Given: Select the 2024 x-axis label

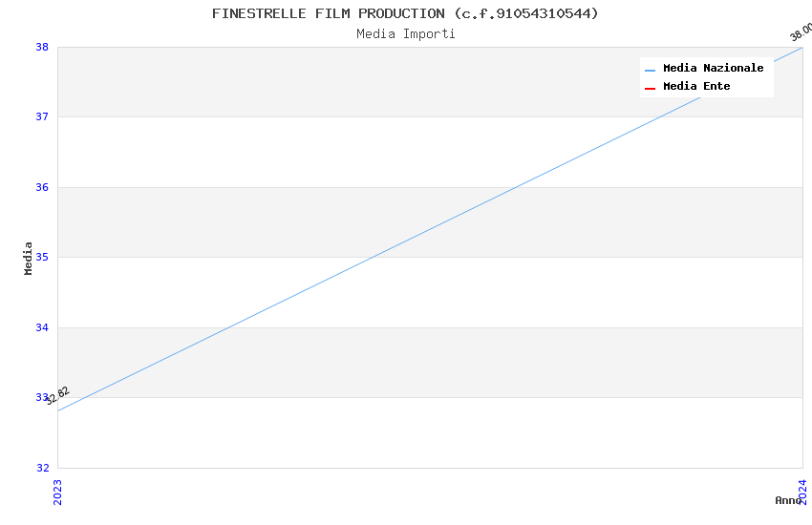Looking at the screenshot, I should [x=802, y=491].
